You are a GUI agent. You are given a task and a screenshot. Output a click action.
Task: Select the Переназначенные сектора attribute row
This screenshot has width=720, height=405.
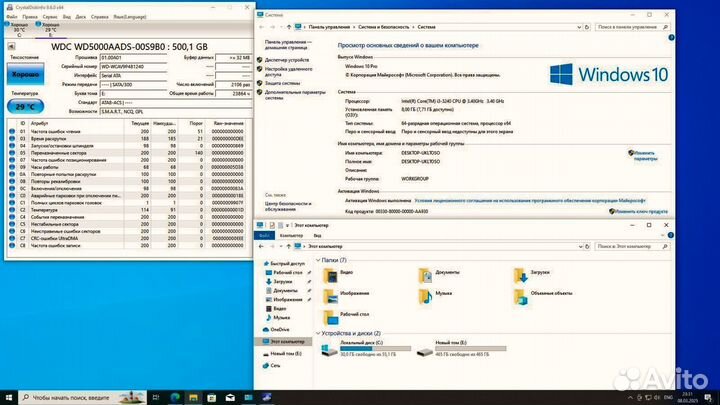(x=127, y=153)
